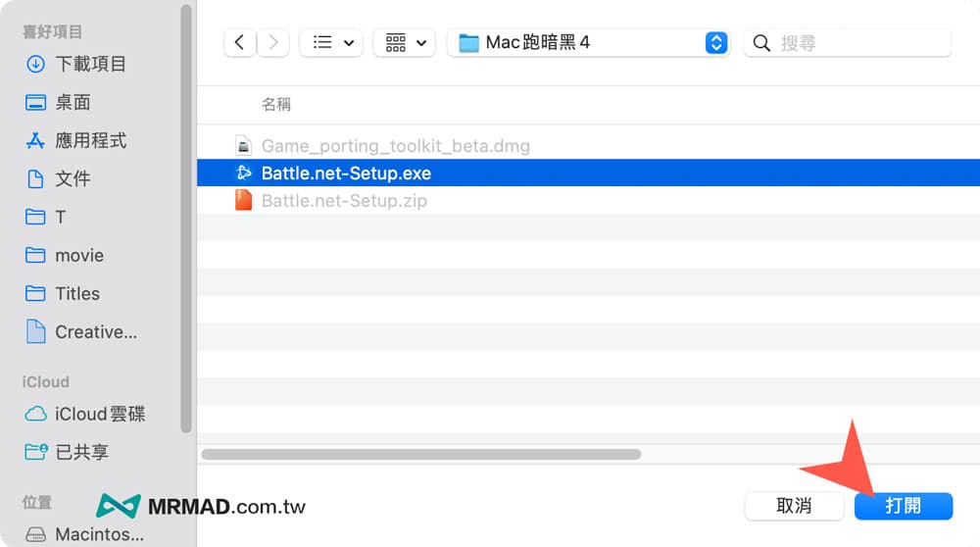The height and width of the screenshot is (547, 980).
Task: Open 應用程式 in the sidebar
Action: coord(90,140)
